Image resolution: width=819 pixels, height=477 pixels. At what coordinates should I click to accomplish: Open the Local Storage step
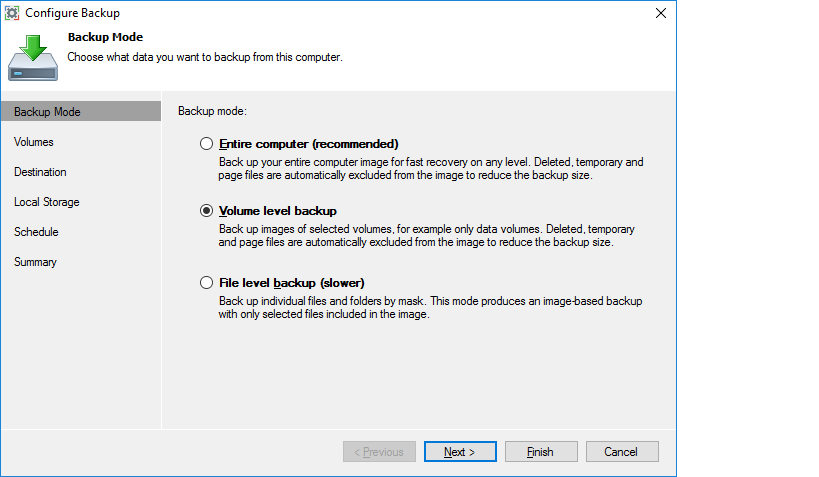point(47,202)
